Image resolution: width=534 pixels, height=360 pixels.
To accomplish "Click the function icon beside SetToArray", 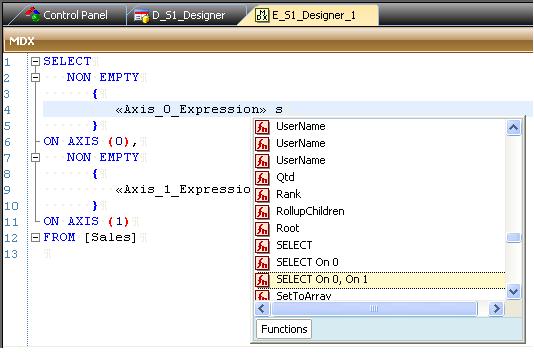I will [262, 295].
